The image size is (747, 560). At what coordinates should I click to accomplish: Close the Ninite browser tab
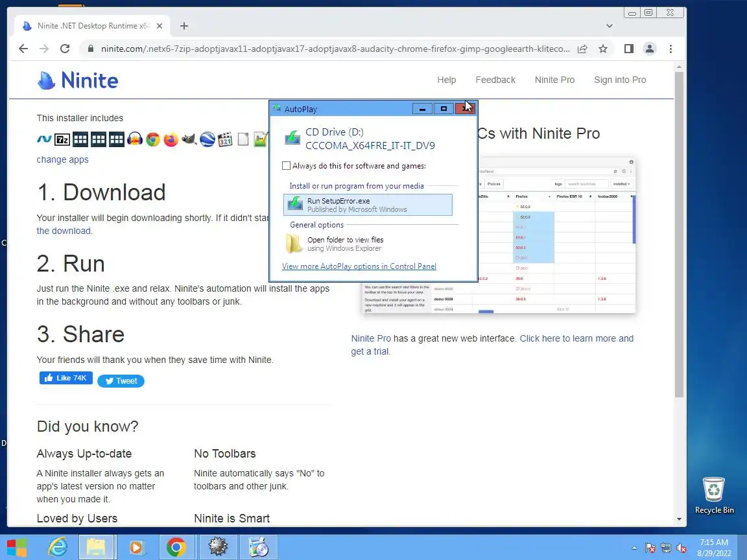[x=160, y=26]
